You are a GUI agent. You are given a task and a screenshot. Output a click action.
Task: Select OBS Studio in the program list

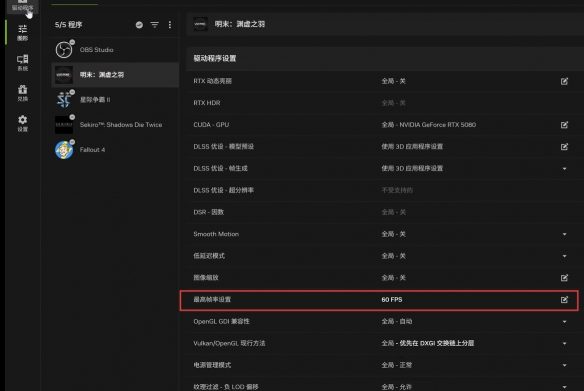[x=115, y=50]
